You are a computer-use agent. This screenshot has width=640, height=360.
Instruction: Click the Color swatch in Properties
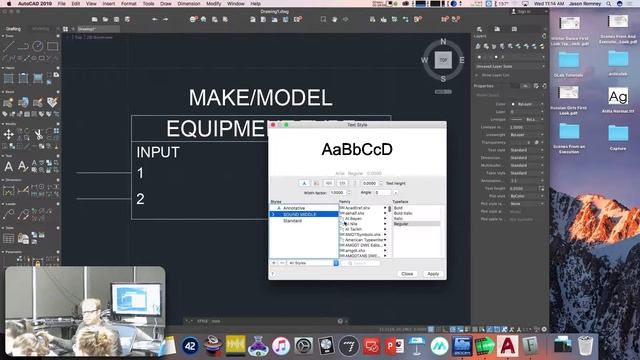[513, 104]
